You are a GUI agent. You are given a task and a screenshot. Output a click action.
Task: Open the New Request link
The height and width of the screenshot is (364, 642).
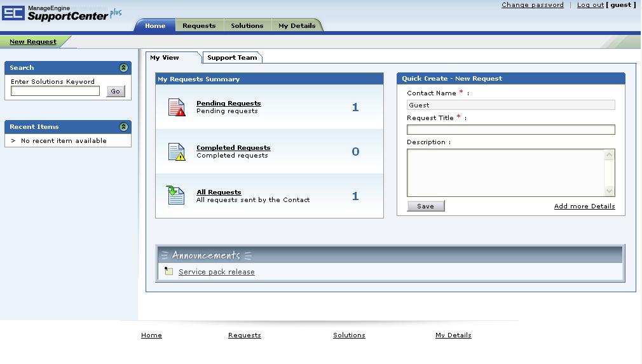pos(33,42)
